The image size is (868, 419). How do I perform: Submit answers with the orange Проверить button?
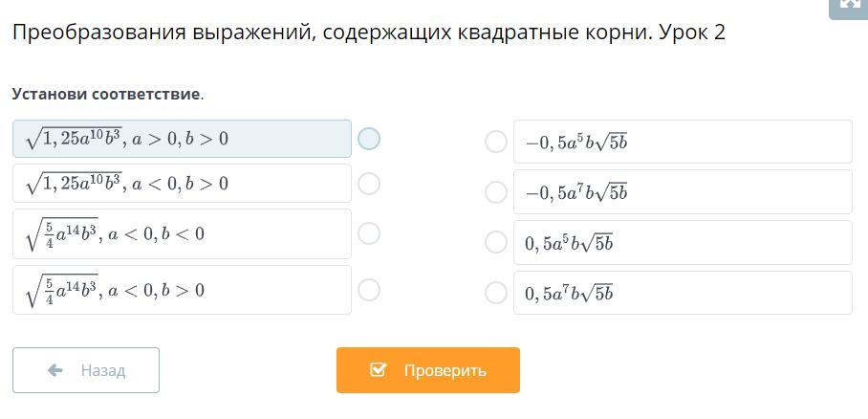tap(428, 370)
